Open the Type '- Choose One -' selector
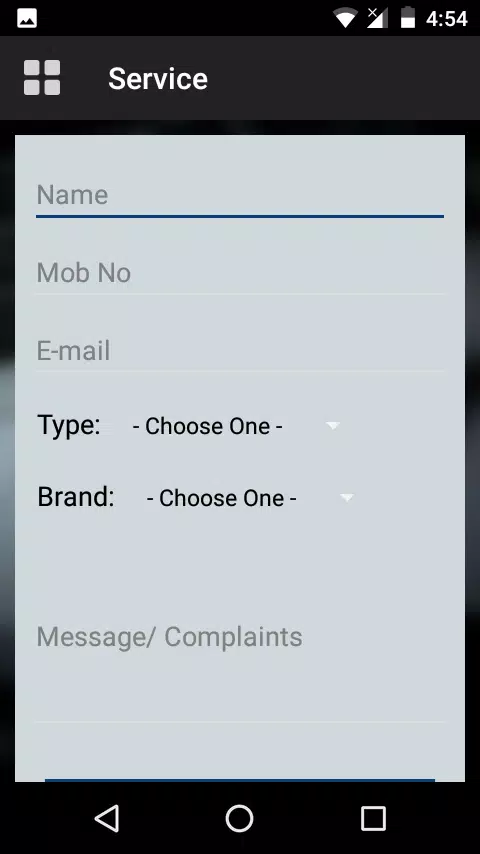 click(x=236, y=426)
